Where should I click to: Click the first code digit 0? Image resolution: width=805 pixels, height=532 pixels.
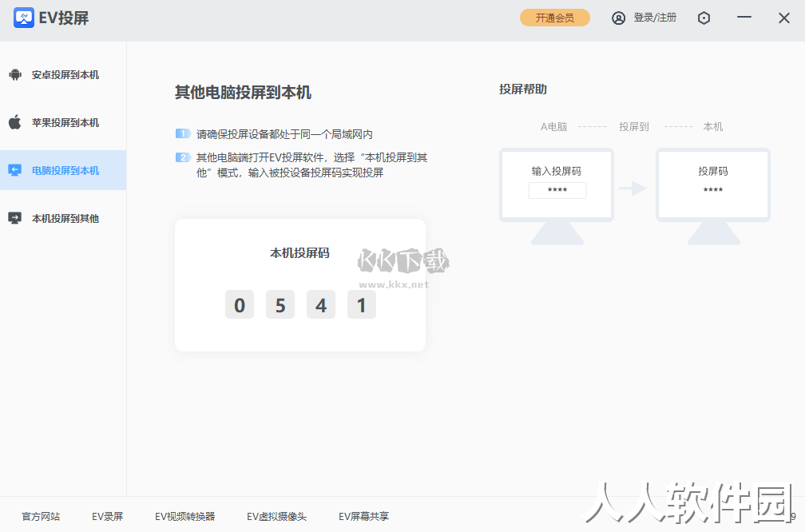(240, 304)
